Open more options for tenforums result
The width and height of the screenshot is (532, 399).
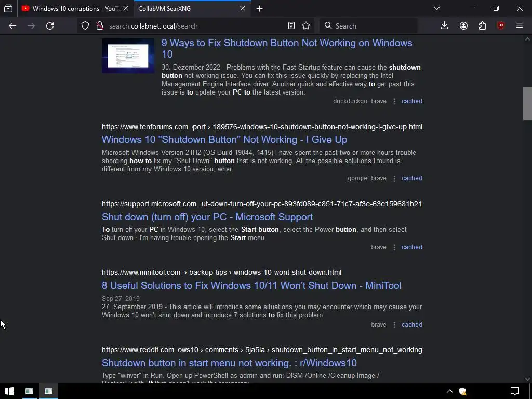(394, 178)
